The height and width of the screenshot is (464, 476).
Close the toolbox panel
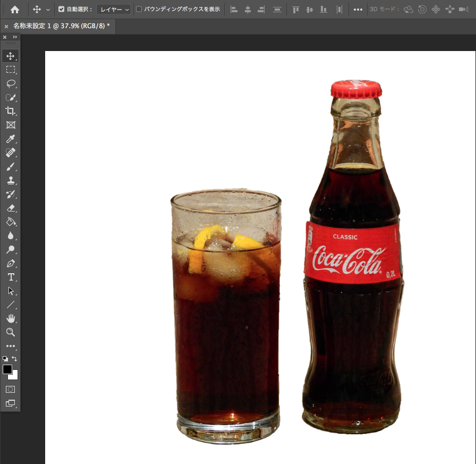(x=5, y=37)
